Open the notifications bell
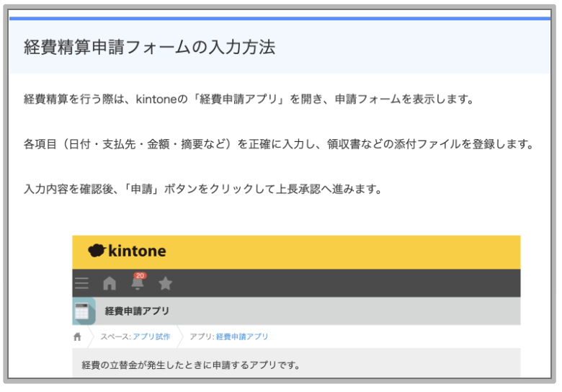Screen dimensions: 562x392 coord(138,284)
